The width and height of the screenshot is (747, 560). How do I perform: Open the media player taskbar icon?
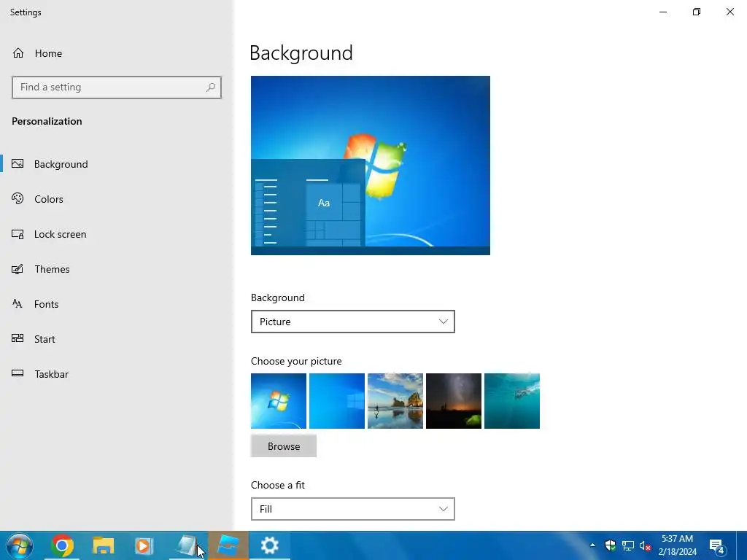coord(144,545)
